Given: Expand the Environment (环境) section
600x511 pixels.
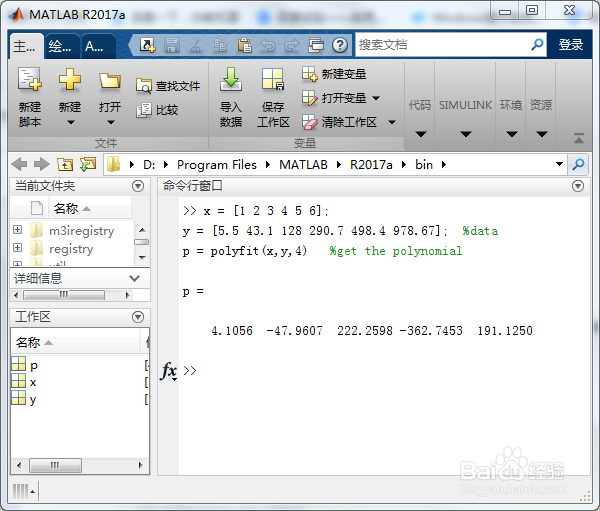Looking at the screenshot, I should click(x=512, y=134).
